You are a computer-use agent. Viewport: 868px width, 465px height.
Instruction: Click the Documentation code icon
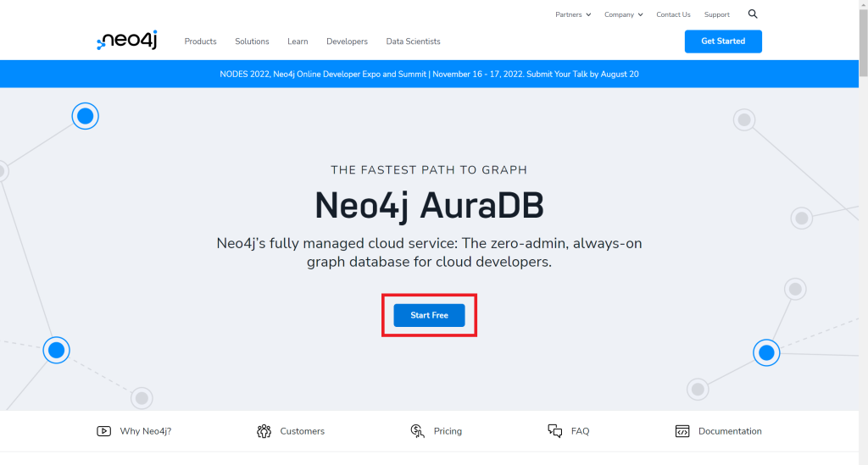coord(682,431)
